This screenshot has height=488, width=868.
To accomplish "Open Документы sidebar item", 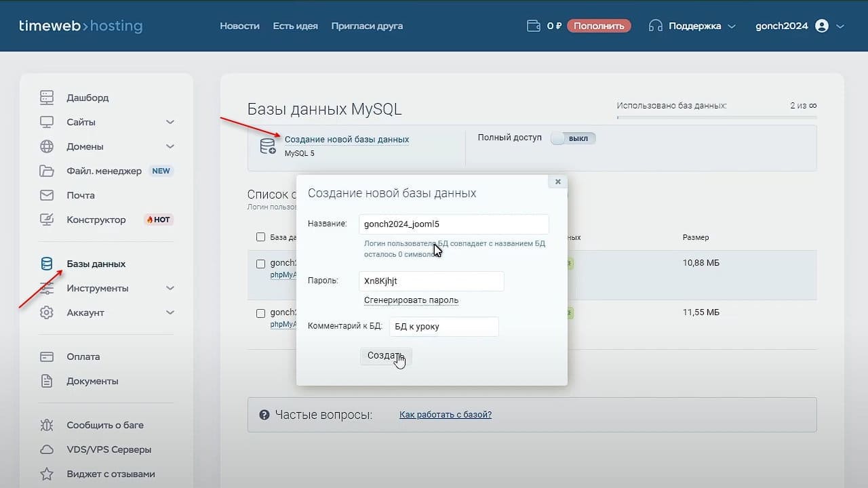I will (92, 381).
